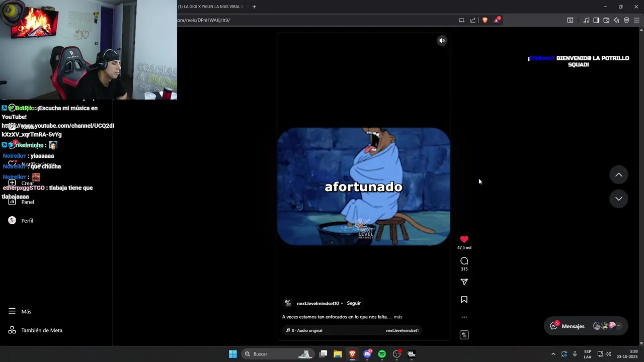This screenshot has width=644, height=362.
Task: Expand the caption with 'más'
Action: pos(398,317)
